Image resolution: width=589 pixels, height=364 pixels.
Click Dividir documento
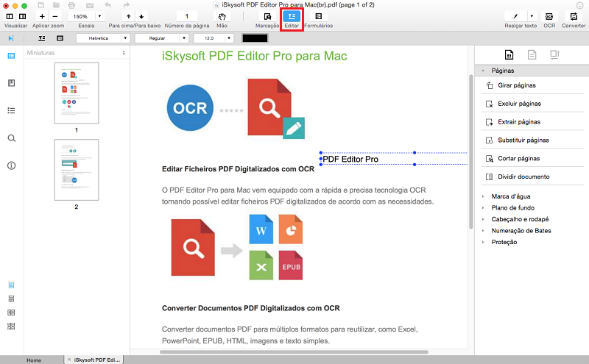pos(523,176)
